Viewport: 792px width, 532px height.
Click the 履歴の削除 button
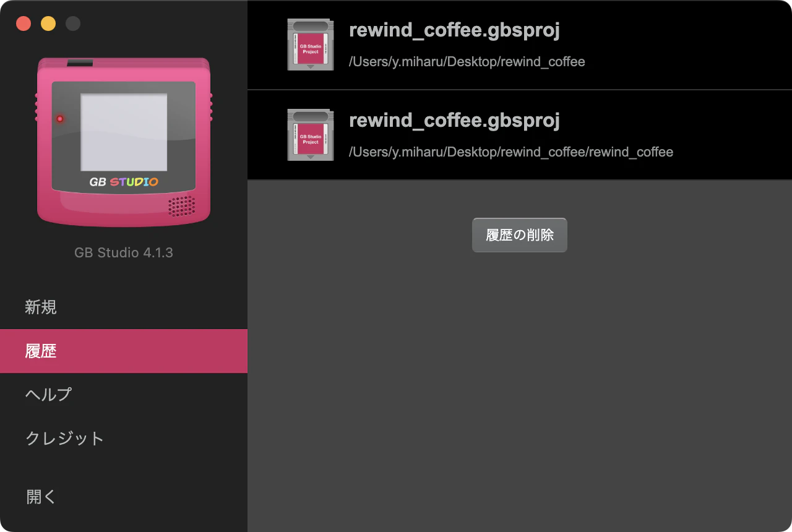coord(520,235)
